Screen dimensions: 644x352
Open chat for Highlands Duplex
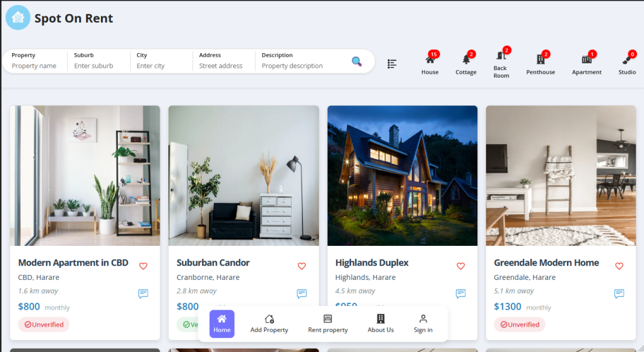461,294
